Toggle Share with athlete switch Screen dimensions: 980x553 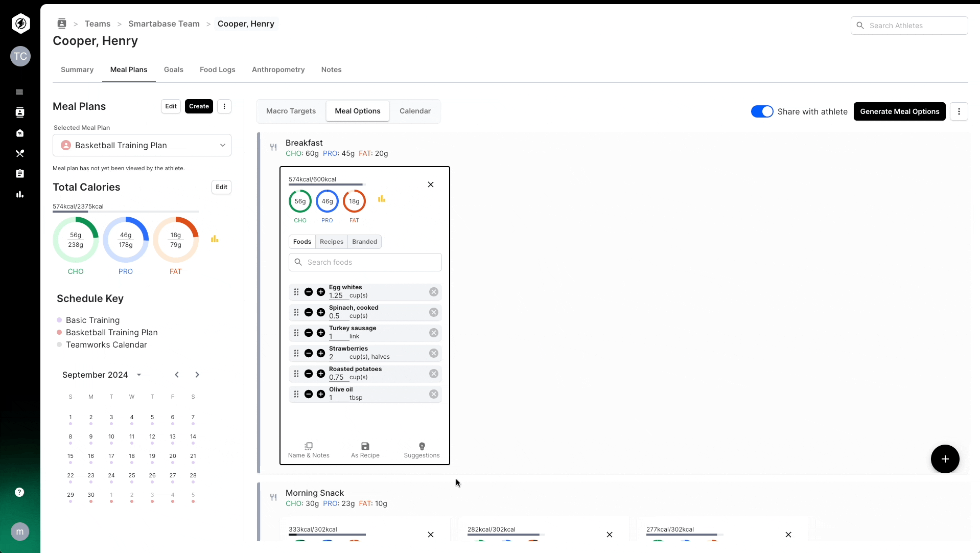click(762, 111)
